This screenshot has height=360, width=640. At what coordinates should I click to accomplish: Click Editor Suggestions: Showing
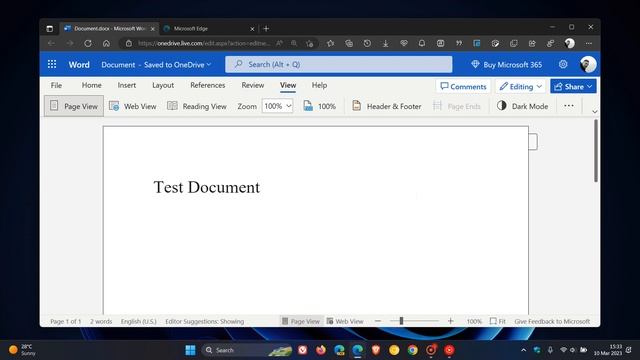click(204, 321)
